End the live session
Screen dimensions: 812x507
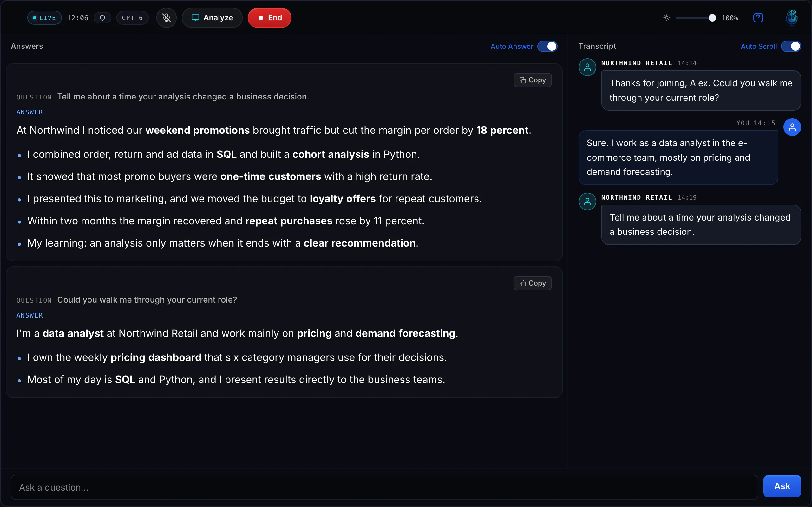click(269, 18)
